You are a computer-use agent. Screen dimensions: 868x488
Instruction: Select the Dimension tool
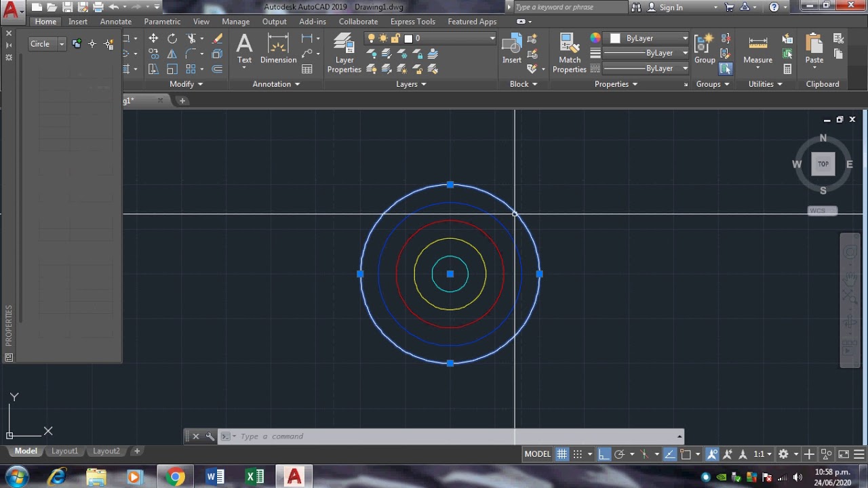coord(278,49)
